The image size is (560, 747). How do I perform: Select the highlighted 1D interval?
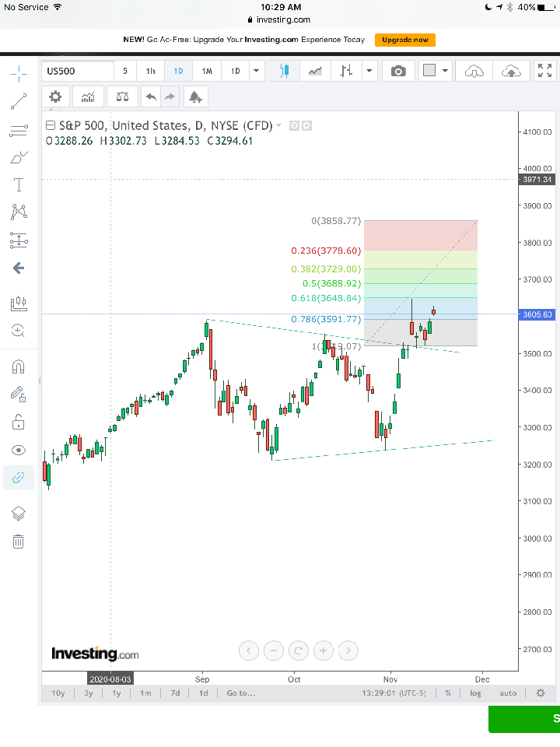179,71
